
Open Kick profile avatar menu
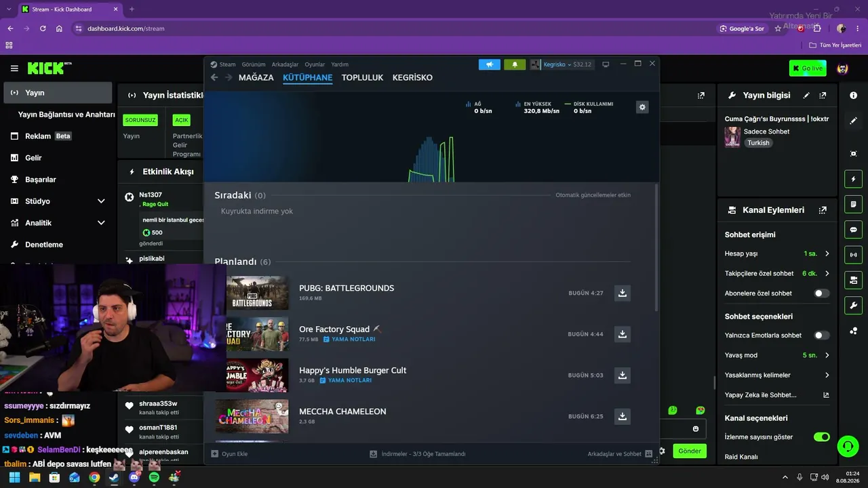[843, 68]
